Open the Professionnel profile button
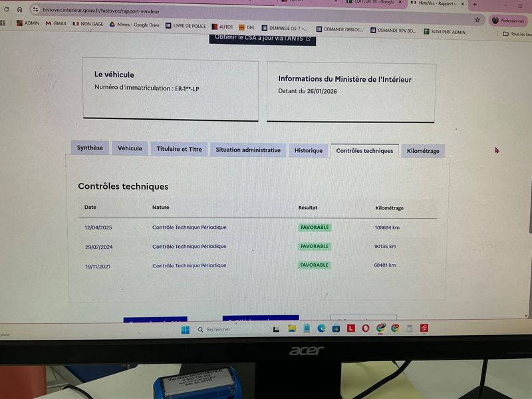 [509, 21]
